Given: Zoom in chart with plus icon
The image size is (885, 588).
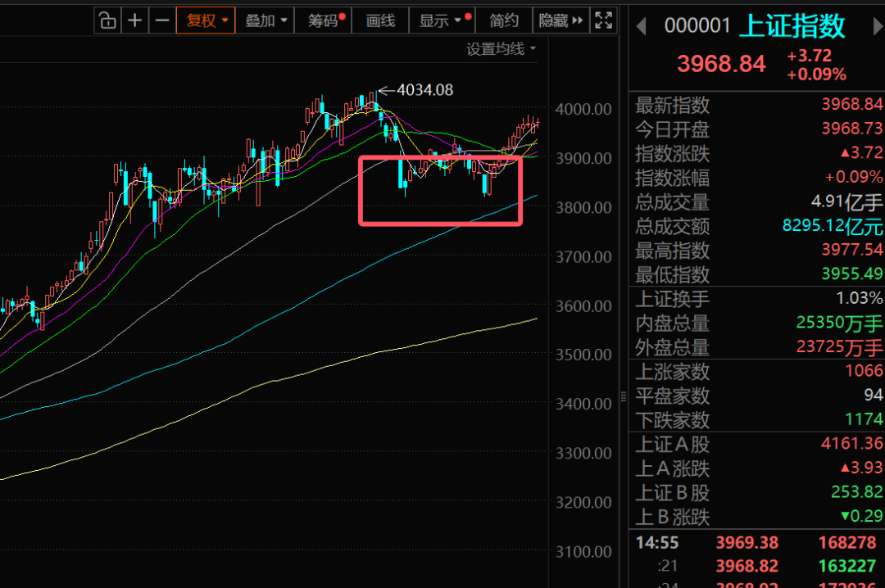Looking at the screenshot, I should [135, 20].
